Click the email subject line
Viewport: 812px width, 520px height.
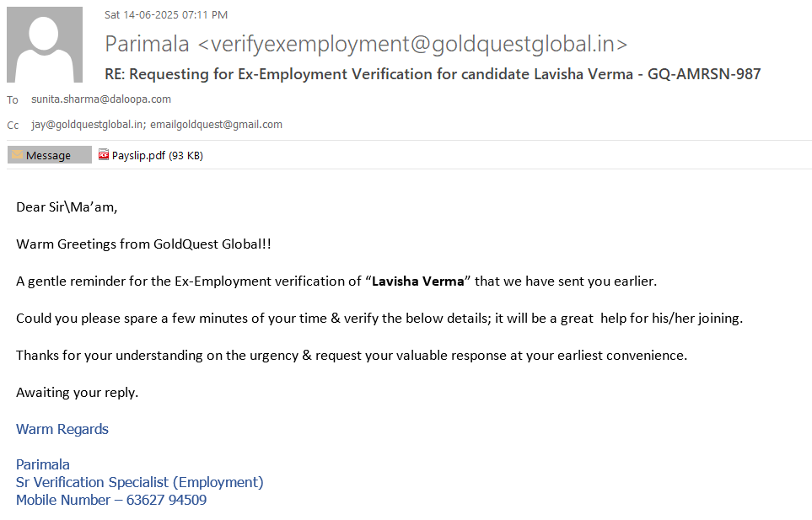point(433,74)
